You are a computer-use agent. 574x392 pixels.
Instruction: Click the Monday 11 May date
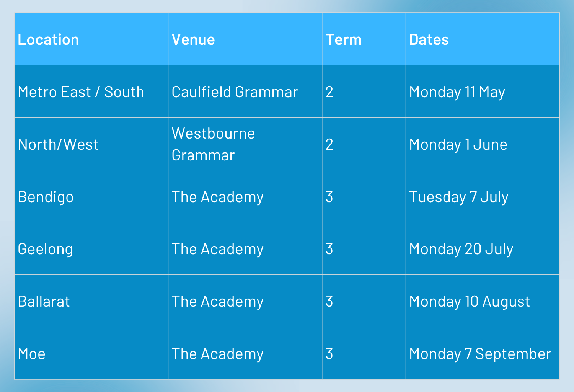click(457, 92)
